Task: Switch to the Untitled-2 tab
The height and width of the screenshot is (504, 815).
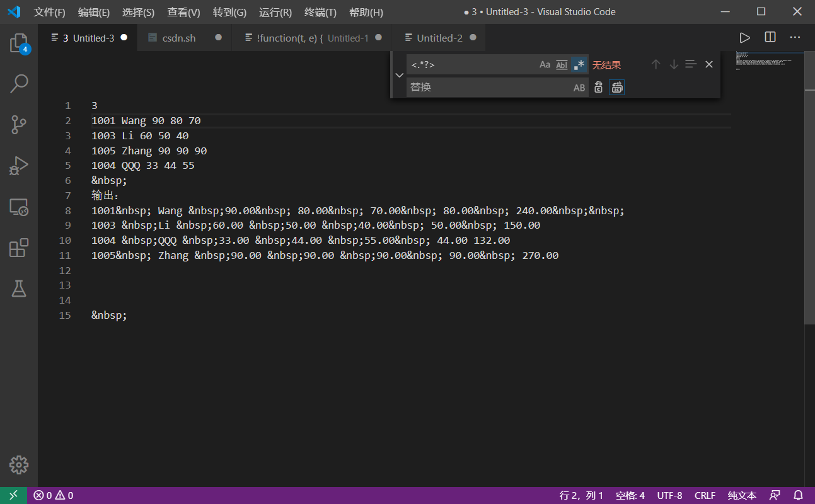Action: pos(439,38)
